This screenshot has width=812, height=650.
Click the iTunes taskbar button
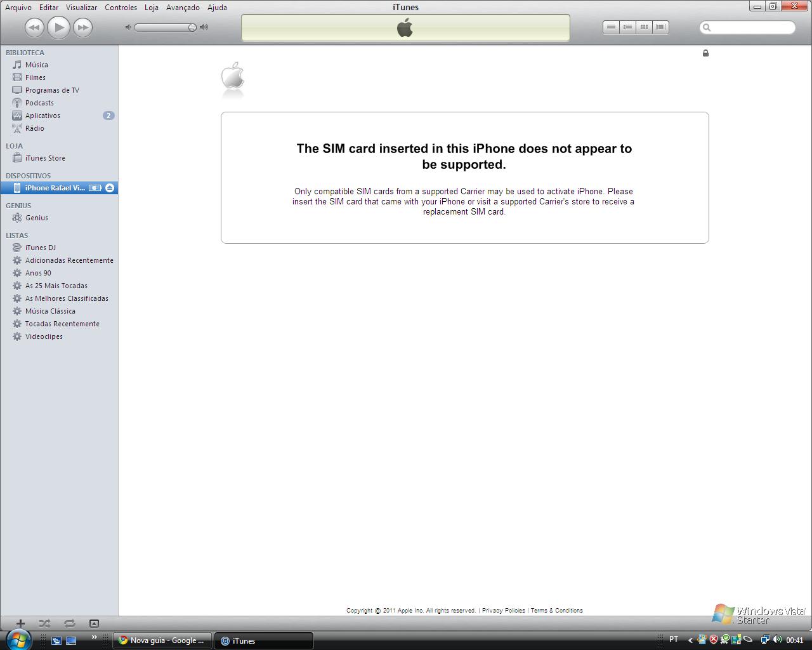(263, 640)
